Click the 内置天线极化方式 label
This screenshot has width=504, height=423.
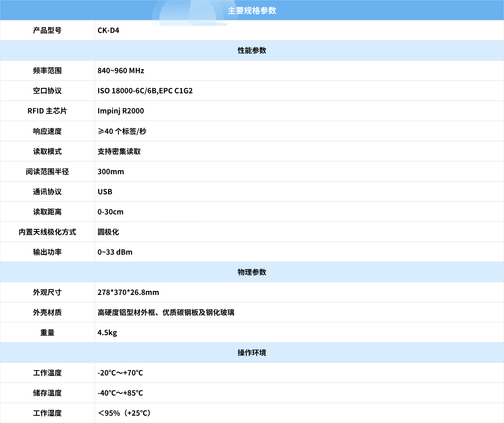tap(47, 232)
